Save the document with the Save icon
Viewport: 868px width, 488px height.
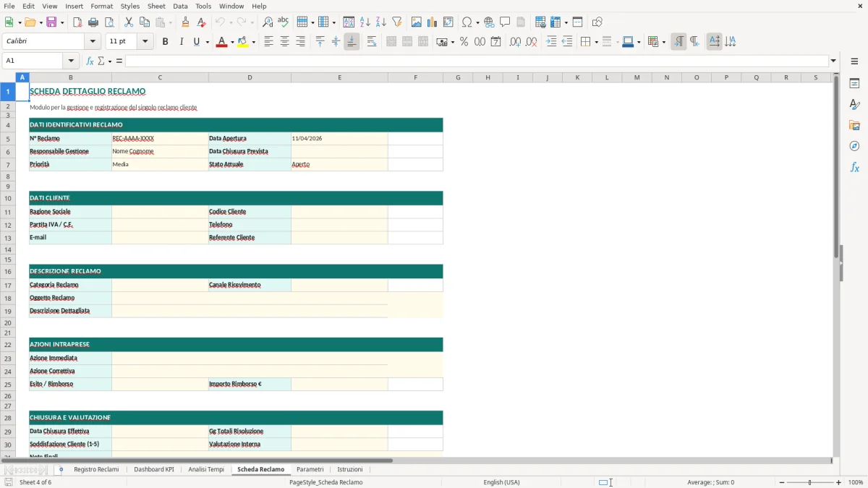tap(51, 22)
